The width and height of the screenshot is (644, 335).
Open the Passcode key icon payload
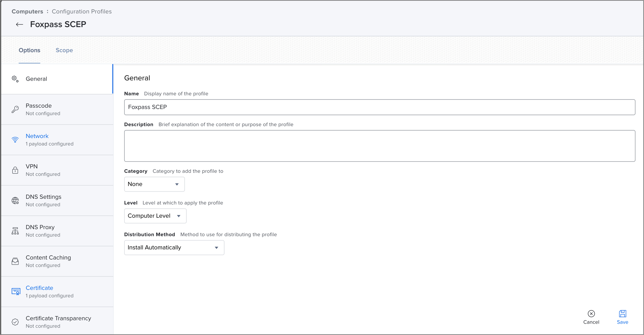15,110
